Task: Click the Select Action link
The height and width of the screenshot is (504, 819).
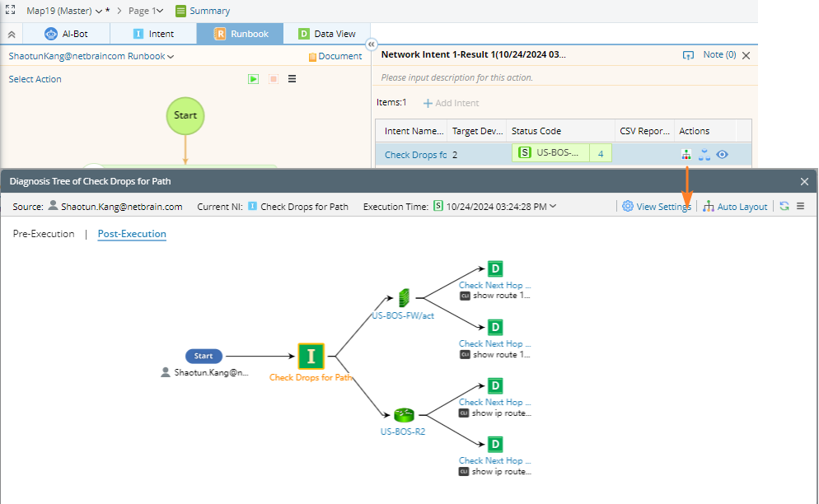Action: coord(35,79)
